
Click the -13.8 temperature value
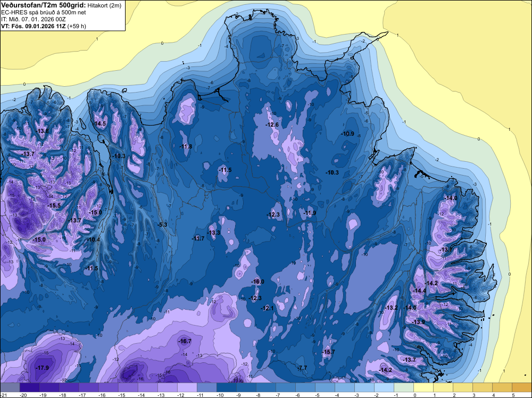click(42, 131)
